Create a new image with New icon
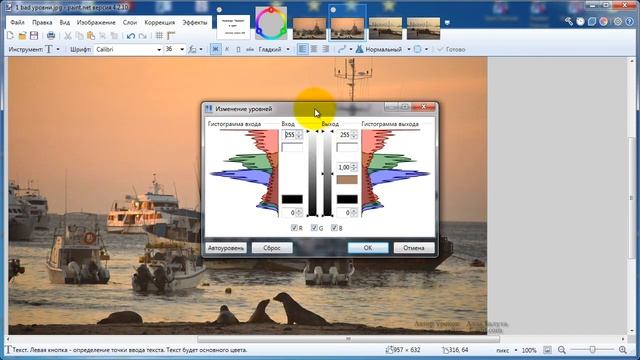The width and height of the screenshot is (640, 360). pyautogui.click(x=11, y=36)
